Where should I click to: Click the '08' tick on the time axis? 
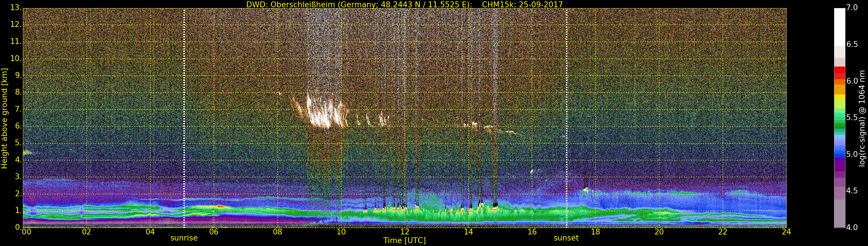pyautogui.click(x=278, y=232)
